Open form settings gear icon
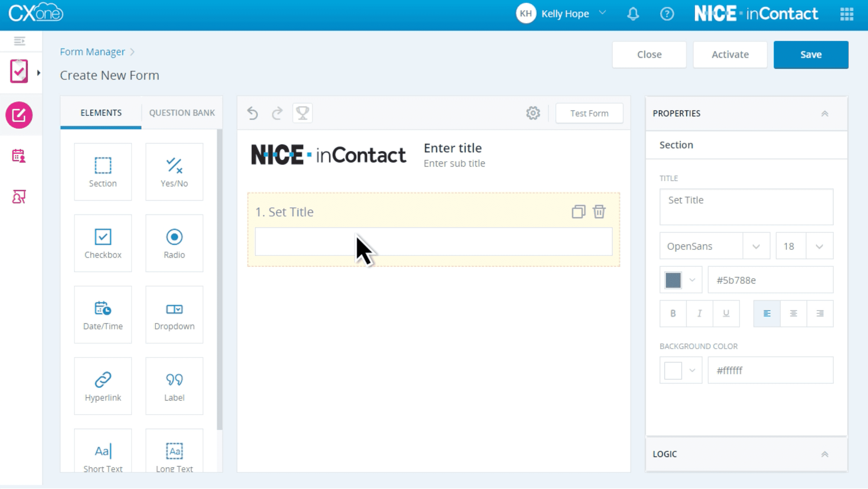 pos(533,113)
